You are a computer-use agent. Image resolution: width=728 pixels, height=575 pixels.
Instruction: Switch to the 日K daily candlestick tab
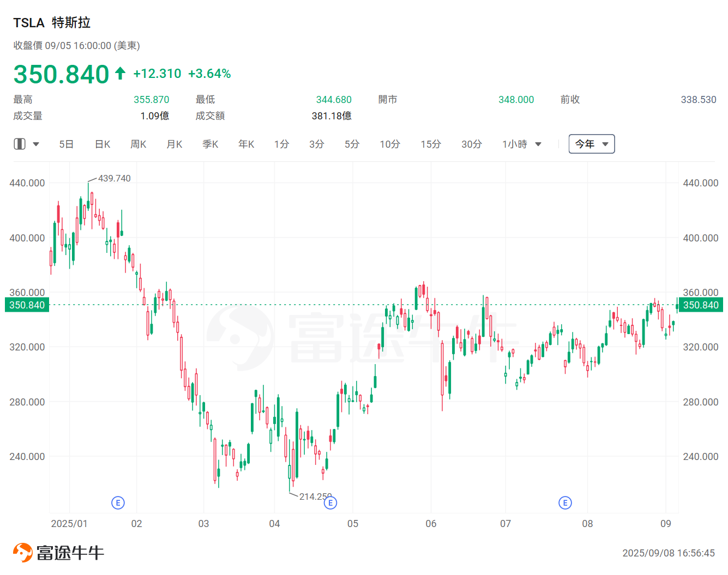pyautogui.click(x=102, y=144)
